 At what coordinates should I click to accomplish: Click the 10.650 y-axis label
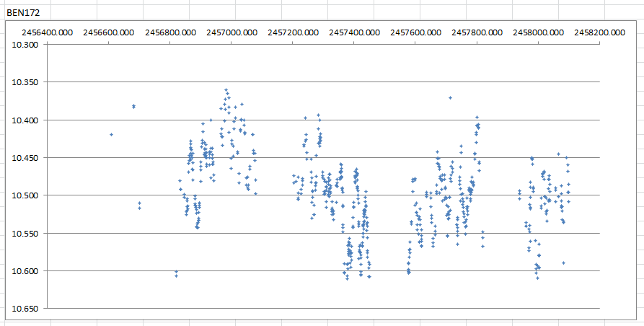pos(25,309)
